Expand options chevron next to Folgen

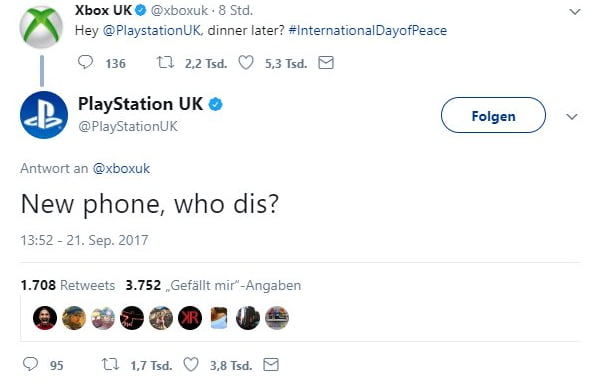572,117
